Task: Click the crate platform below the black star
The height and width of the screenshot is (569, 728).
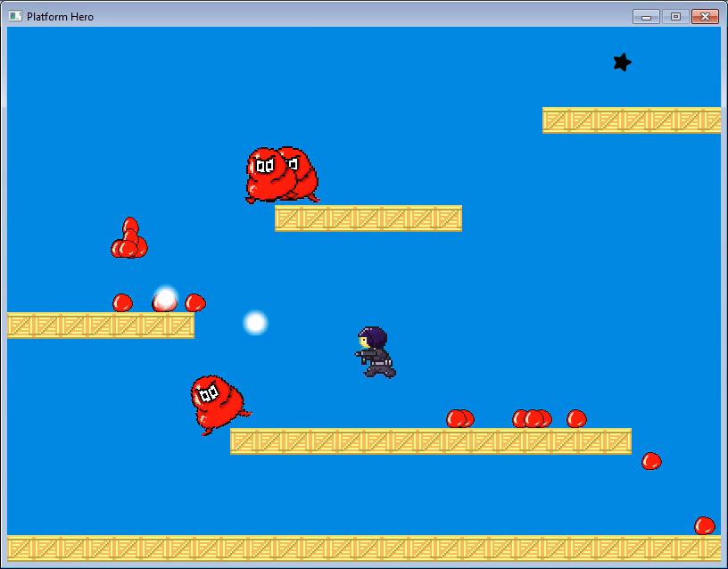Action: pos(632,120)
